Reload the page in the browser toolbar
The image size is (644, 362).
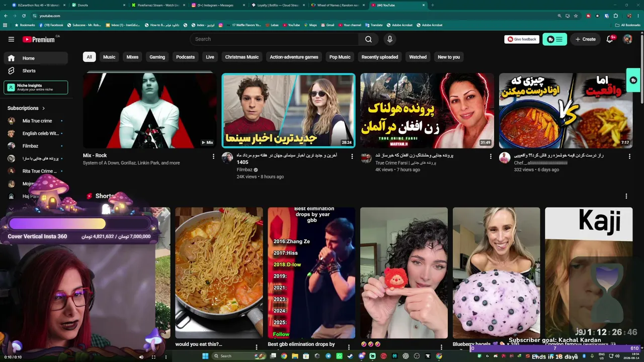24,16
